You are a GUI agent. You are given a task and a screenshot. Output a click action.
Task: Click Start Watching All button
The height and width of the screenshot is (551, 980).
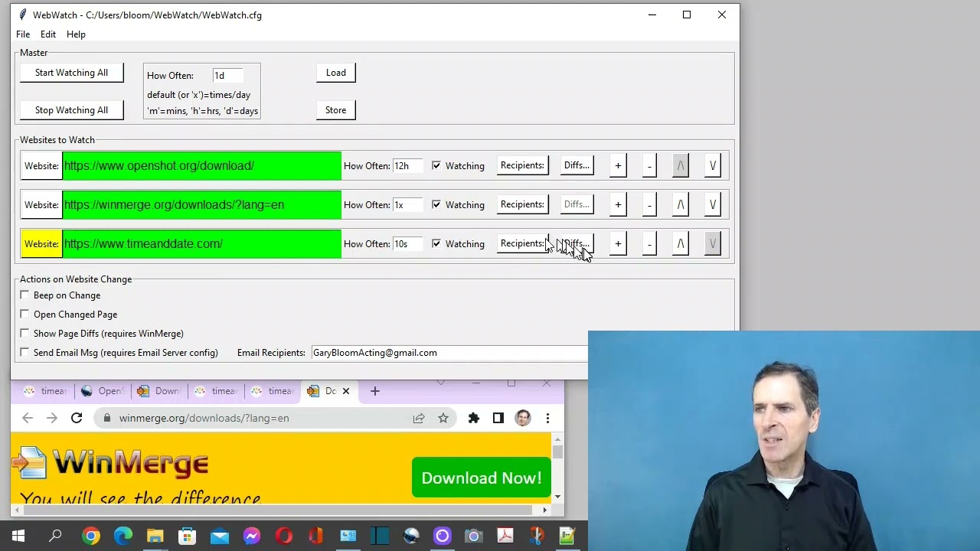pos(71,73)
